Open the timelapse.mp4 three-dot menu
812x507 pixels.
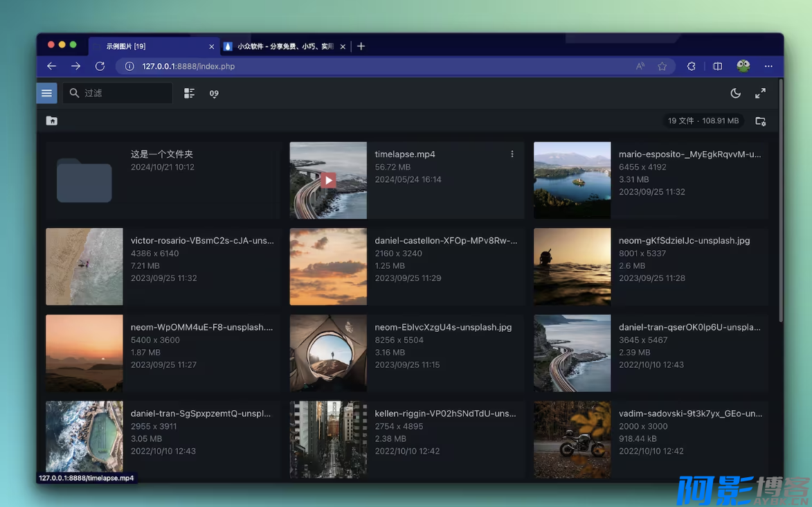pyautogui.click(x=512, y=154)
